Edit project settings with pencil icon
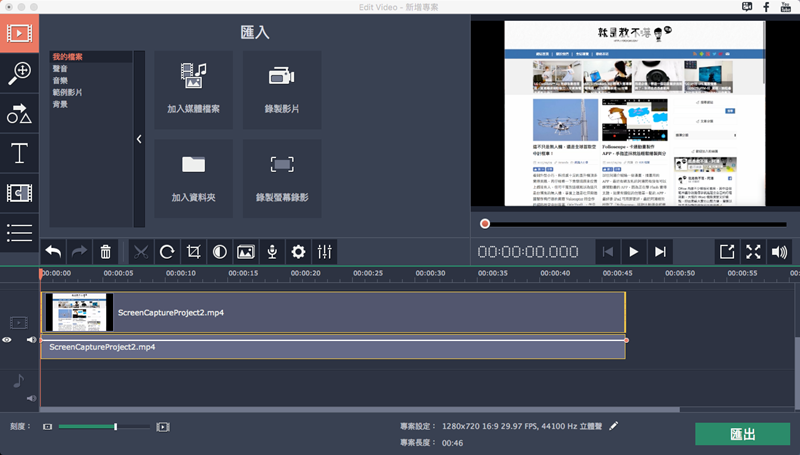This screenshot has height=455, width=800. pos(614,425)
